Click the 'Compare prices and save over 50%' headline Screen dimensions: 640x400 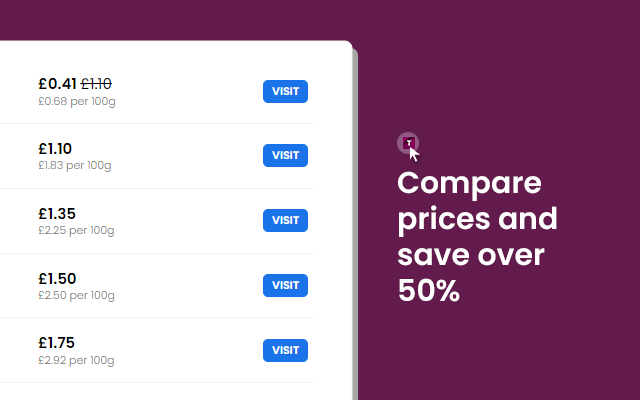[478, 237]
